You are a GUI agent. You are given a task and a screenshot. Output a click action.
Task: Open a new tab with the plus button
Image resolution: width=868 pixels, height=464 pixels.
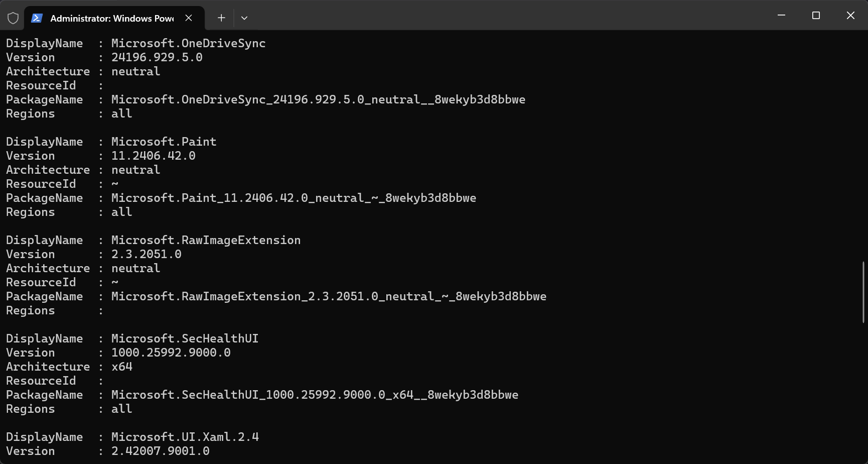point(221,18)
